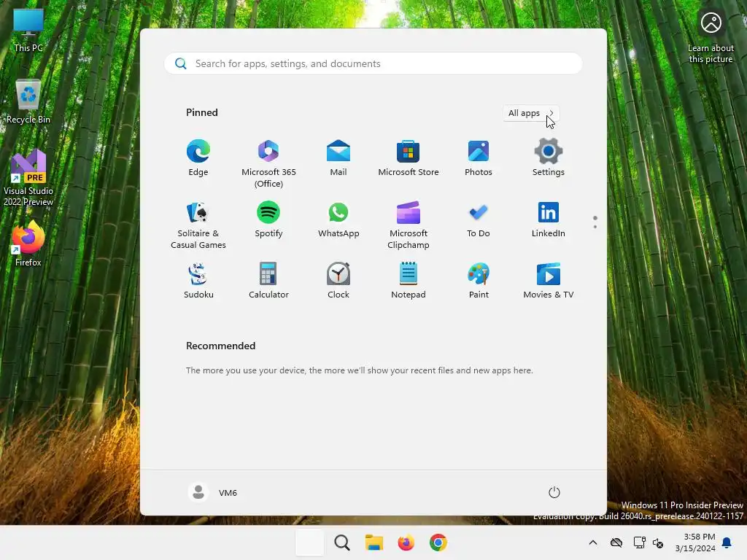This screenshot has width=747, height=560.
Task: Open taskbar Search
Action: (x=342, y=542)
